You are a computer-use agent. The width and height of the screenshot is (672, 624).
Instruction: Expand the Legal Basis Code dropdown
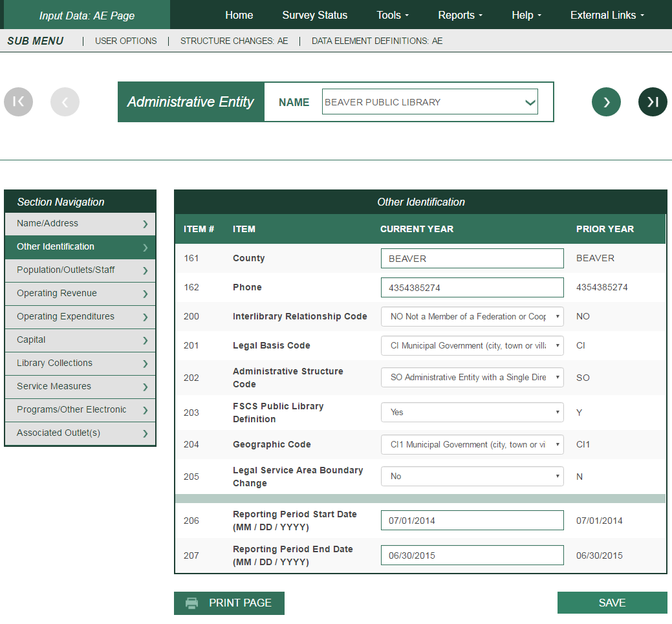(x=472, y=346)
